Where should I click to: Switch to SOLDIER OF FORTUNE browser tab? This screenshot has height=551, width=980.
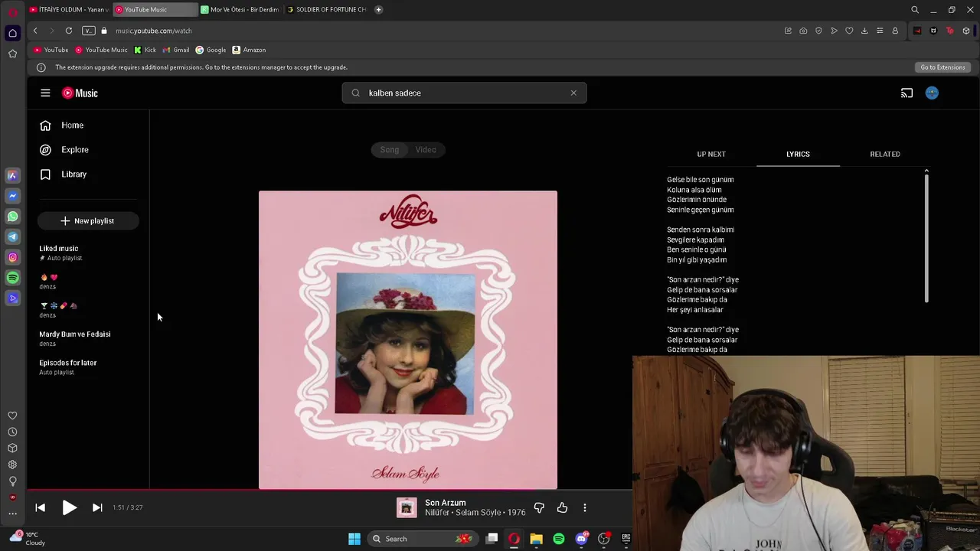click(x=327, y=9)
